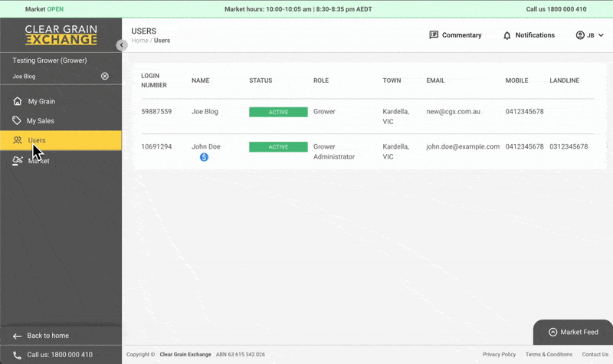Screen dimensions: 613x364
Task: Open the Contact Us link
Action: point(595,354)
